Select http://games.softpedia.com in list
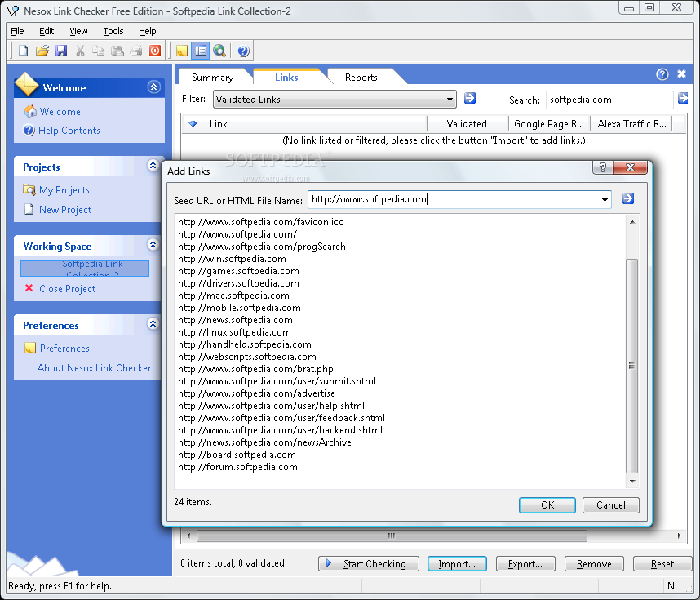This screenshot has width=700, height=600. pyautogui.click(x=238, y=271)
